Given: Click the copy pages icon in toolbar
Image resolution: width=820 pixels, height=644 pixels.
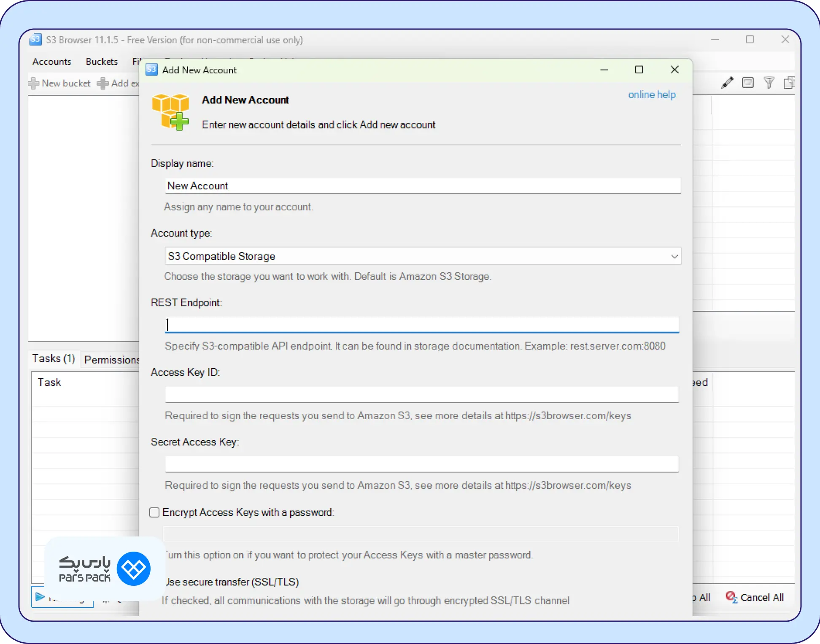Looking at the screenshot, I should (x=788, y=83).
